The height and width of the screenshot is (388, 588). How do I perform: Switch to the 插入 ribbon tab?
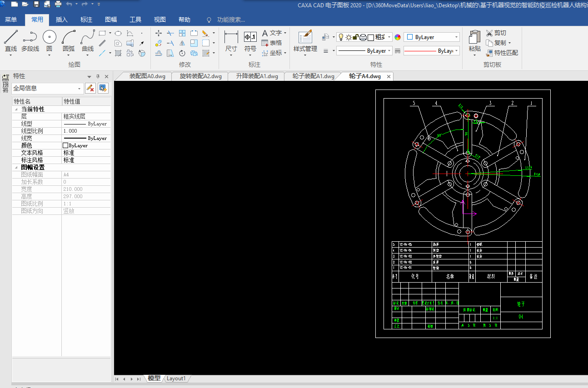click(62, 20)
